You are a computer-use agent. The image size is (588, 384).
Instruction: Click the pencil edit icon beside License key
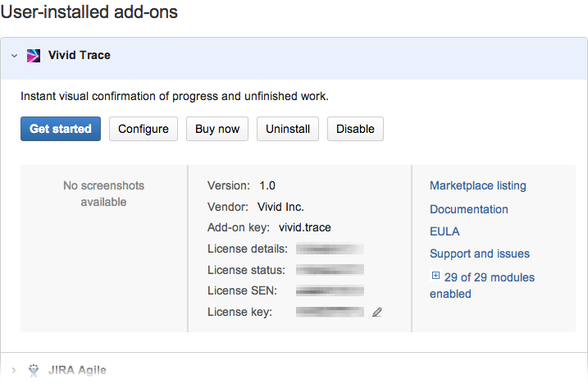tap(377, 312)
